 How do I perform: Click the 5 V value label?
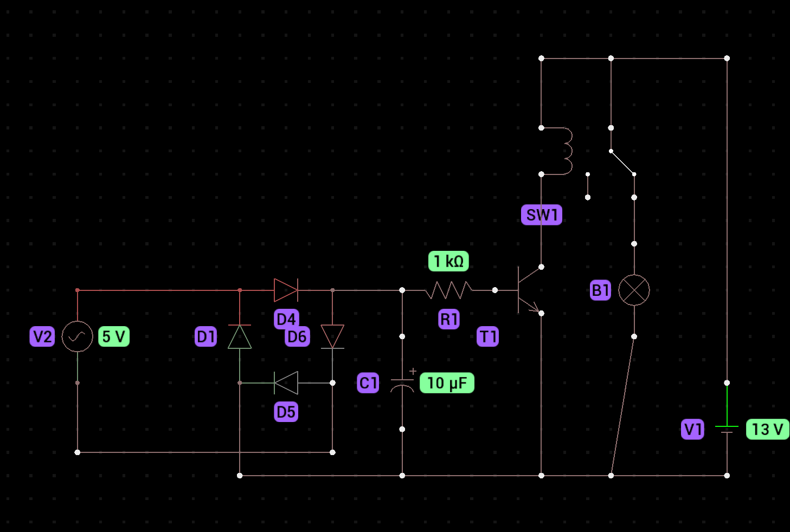[x=114, y=337]
